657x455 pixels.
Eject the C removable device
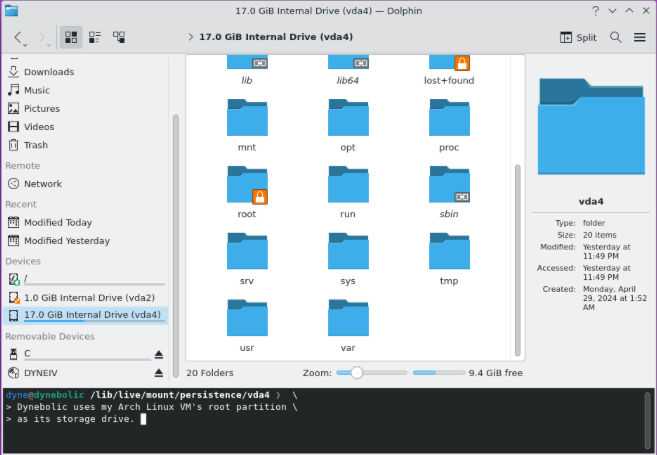[159, 354]
